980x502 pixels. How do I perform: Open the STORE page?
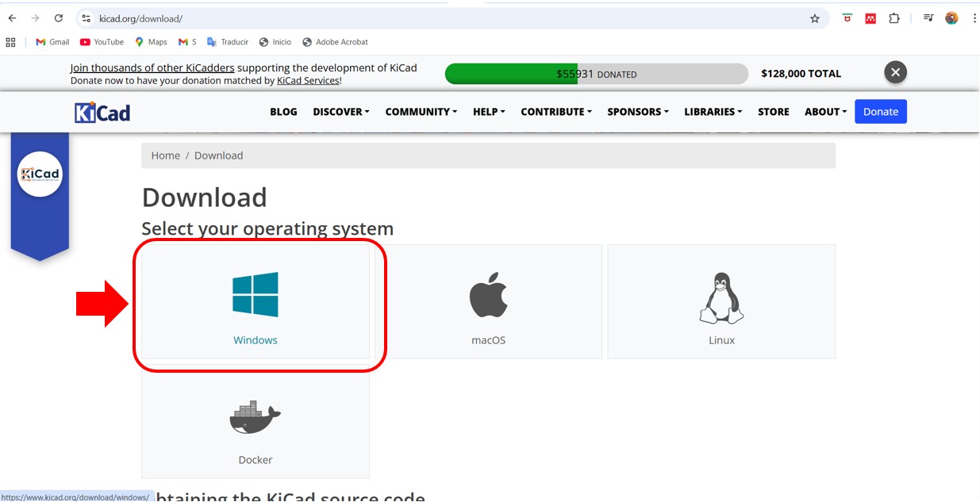[x=774, y=112]
